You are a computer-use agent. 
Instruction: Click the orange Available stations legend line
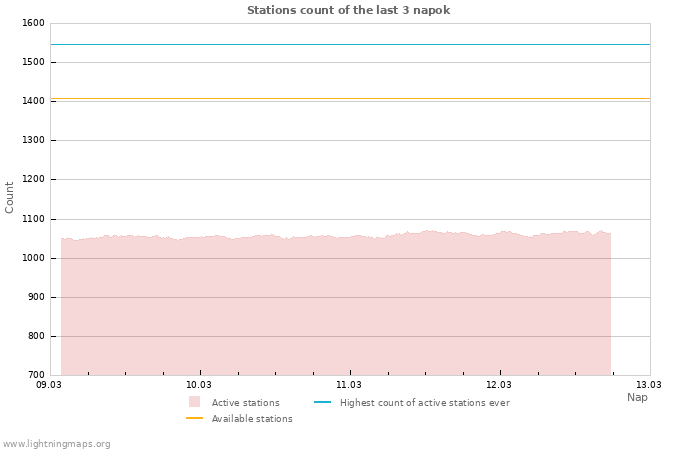click(x=194, y=418)
